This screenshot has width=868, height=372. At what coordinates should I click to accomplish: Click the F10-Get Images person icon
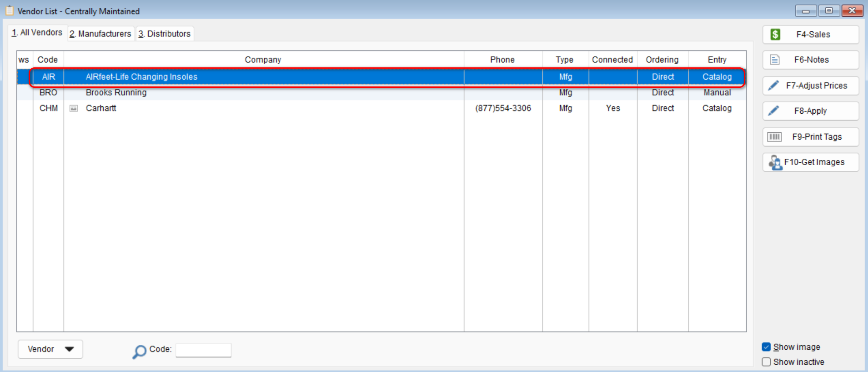775,162
